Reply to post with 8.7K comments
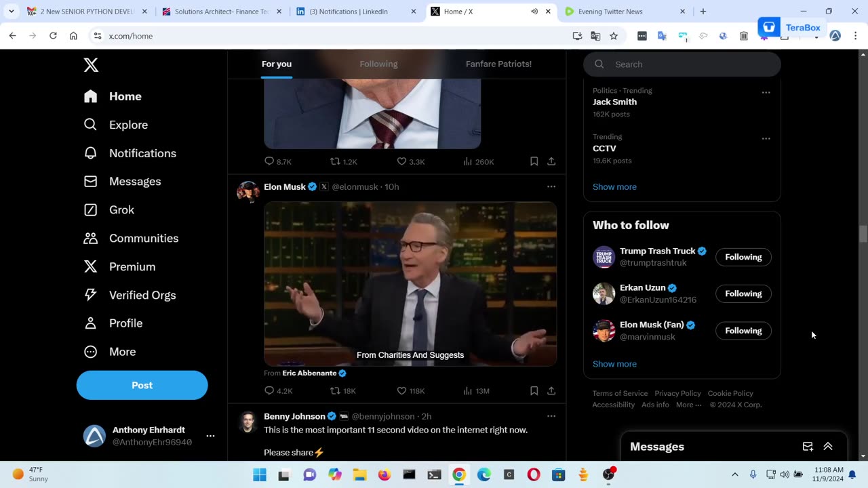The image size is (868, 488). (x=277, y=161)
